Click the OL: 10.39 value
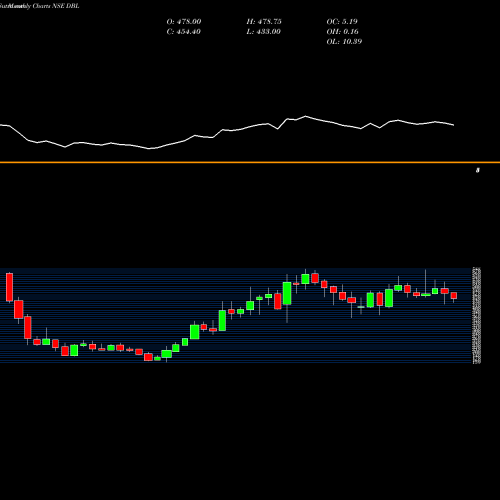 pyautogui.click(x=344, y=42)
